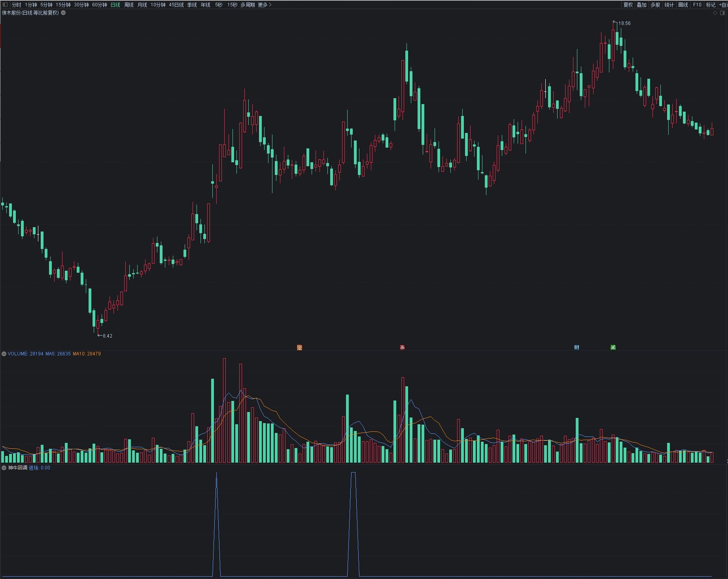Select the 60分钟 period

(x=100, y=5)
